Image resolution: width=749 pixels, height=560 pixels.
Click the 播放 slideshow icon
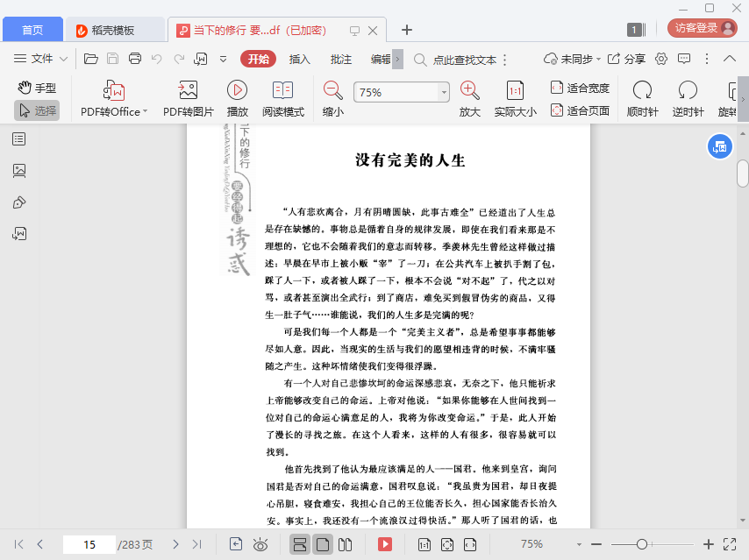pyautogui.click(x=237, y=99)
